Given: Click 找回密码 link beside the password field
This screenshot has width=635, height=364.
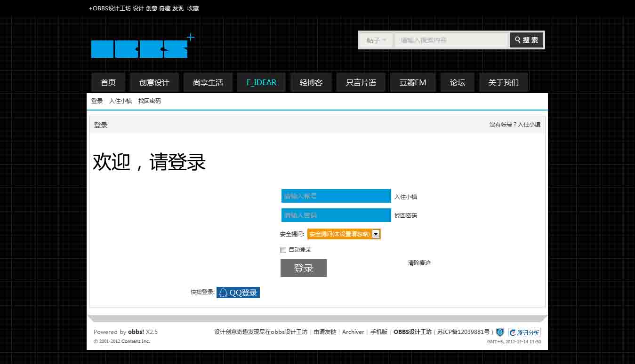Looking at the screenshot, I should 405,216.
